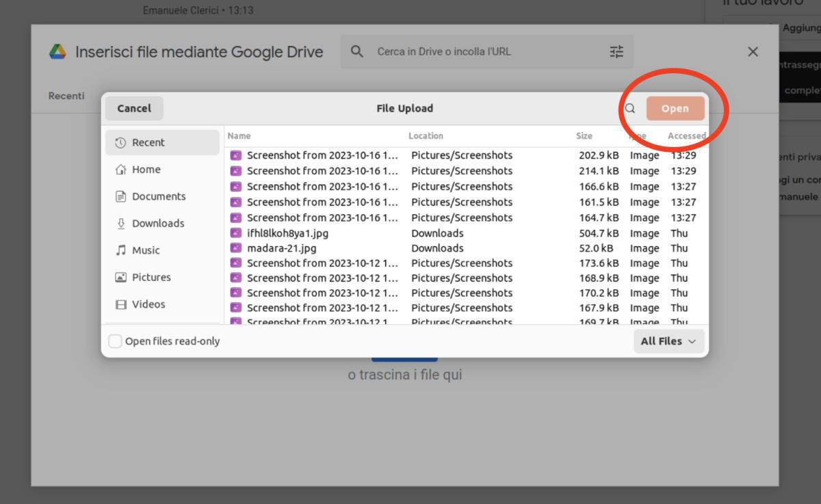Sort by Location column header
This screenshot has height=504, width=821.
(426, 136)
